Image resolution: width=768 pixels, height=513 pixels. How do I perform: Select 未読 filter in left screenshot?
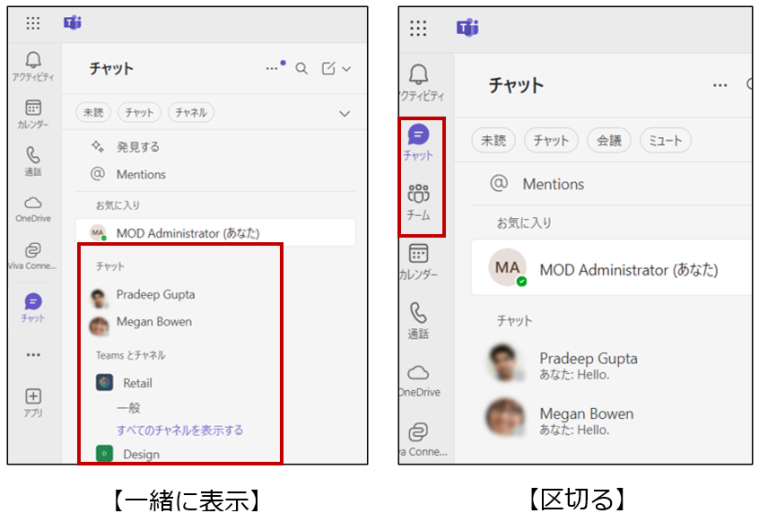(x=93, y=113)
